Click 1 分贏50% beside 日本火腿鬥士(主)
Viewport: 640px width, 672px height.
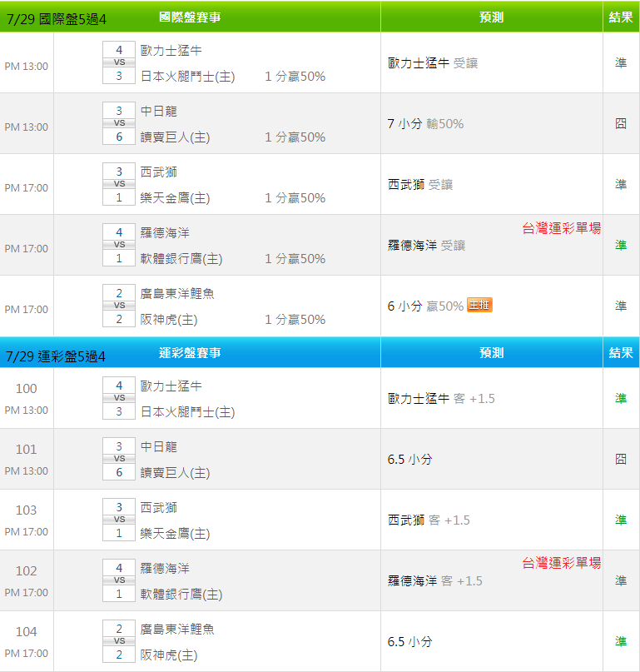point(295,77)
